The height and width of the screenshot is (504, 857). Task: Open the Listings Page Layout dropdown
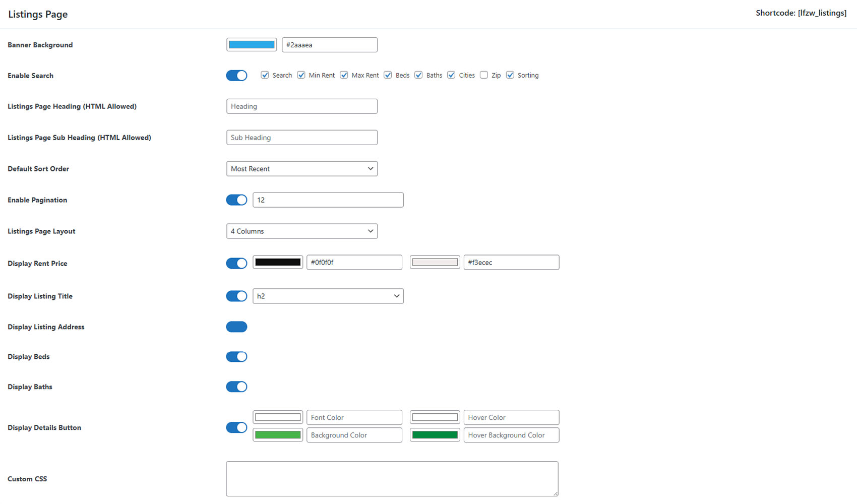pyautogui.click(x=302, y=231)
